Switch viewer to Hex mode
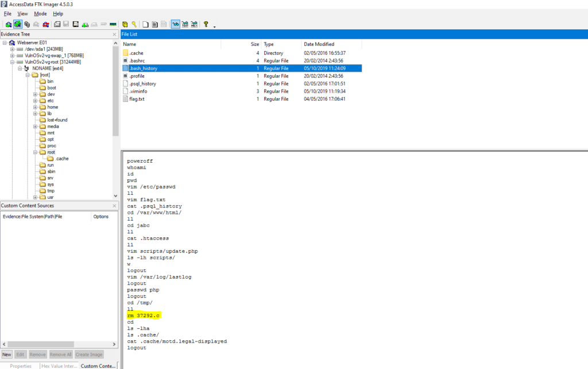 (195, 24)
